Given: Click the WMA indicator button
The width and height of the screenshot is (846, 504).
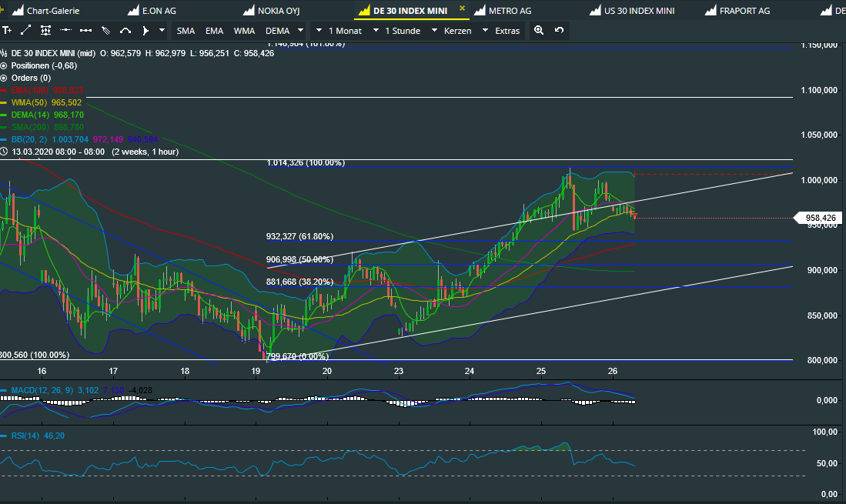Looking at the screenshot, I should pyautogui.click(x=244, y=31).
